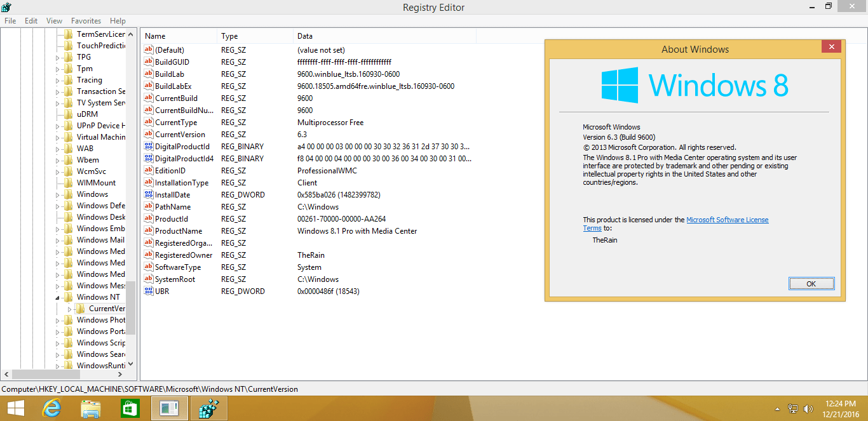Image resolution: width=868 pixels, height=421 pixels.
Task: Click the SystemRoot value icon
Action: click(149, 279)
